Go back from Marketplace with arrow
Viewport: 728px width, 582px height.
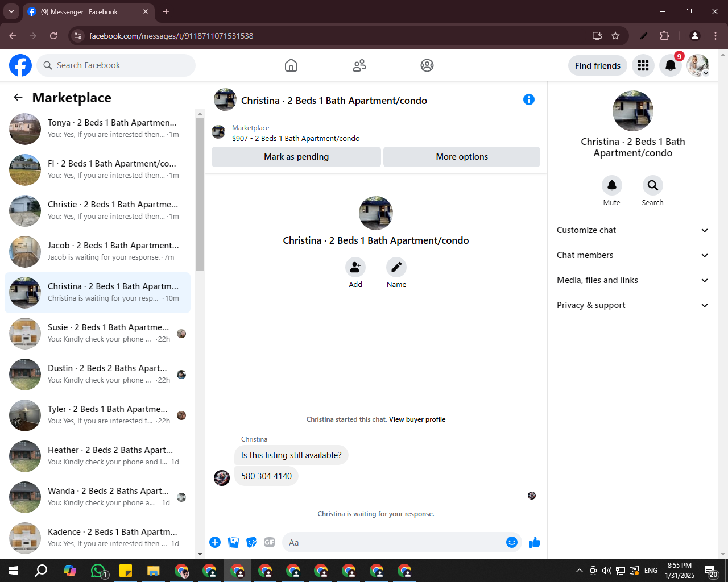[18, 97]
